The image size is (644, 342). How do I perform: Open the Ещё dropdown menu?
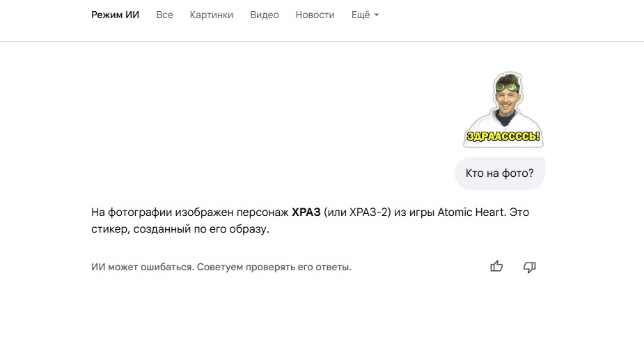[x=361, y=15]
